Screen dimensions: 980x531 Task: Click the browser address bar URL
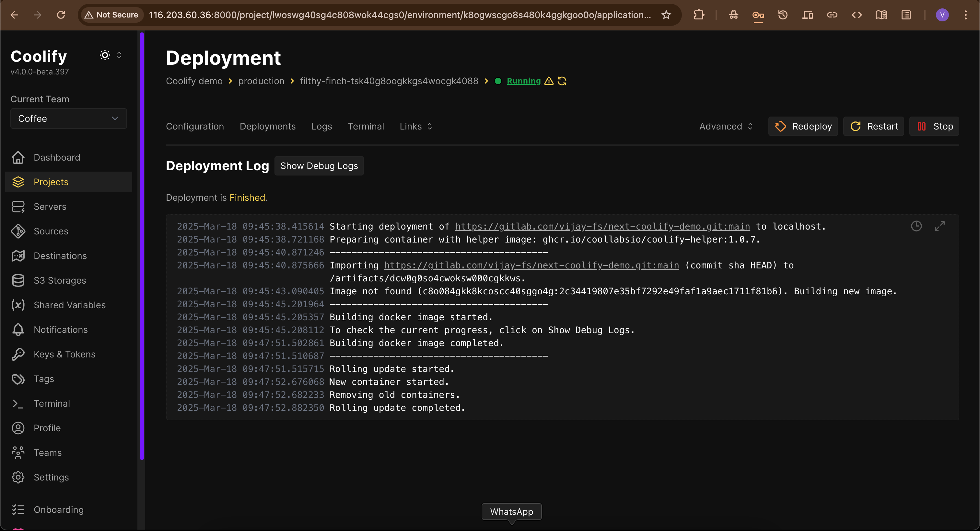click(400, 15)
